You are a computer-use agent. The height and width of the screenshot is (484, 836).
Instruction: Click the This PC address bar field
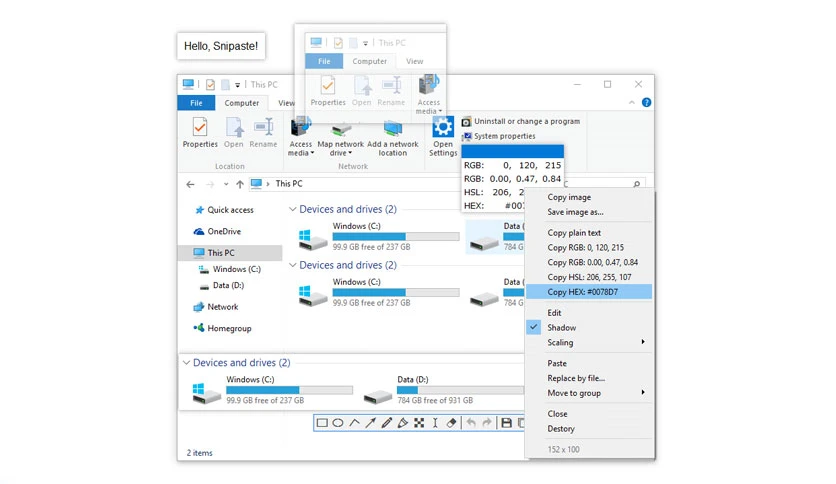355,184
